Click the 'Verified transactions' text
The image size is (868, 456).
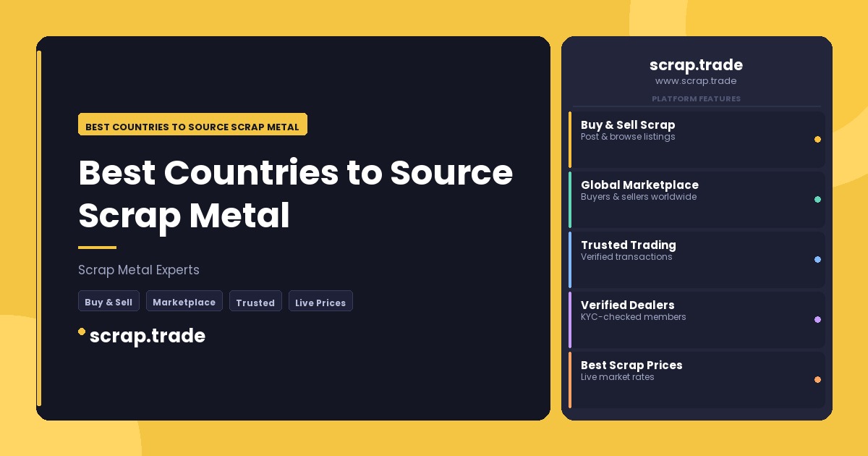[626, 257]
